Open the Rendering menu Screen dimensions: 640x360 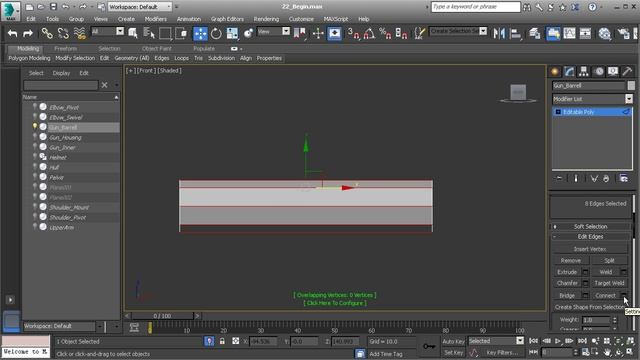click(x=266, y=19)
